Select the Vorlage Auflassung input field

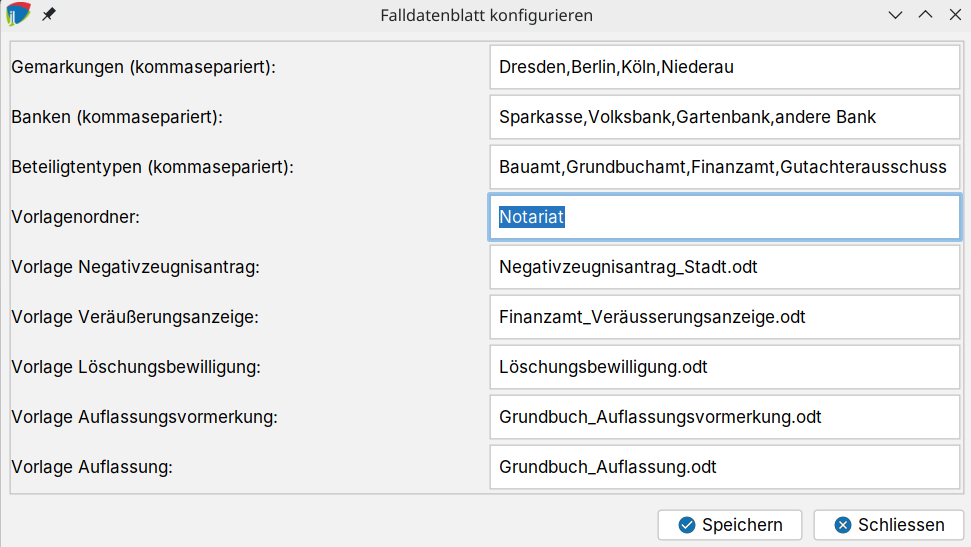click(x=725, y=467)
